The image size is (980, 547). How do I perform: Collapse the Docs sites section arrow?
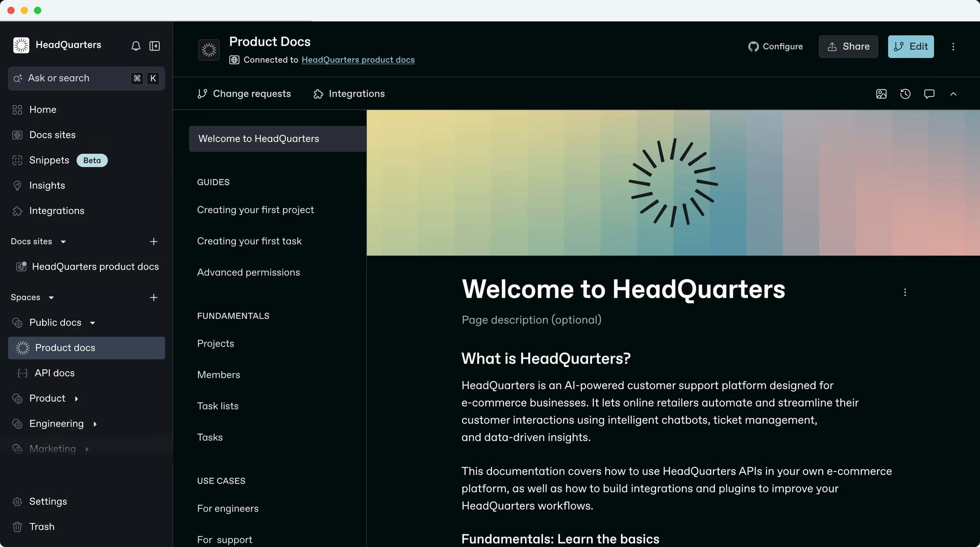pos(63,242)
